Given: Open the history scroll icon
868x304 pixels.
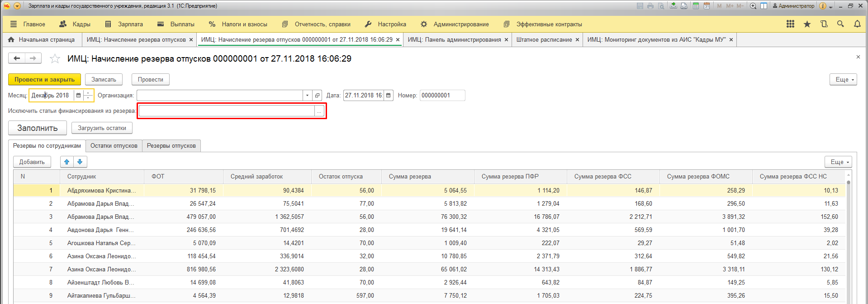Looking at the screenshot, I should 824,24.
